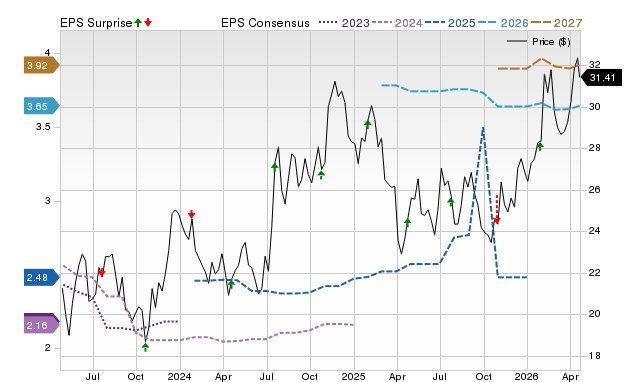The height and width of the screenshot is (382, 640).
Task: Toggle the 2027 consensus series in the legend
Action: (556, 23)
